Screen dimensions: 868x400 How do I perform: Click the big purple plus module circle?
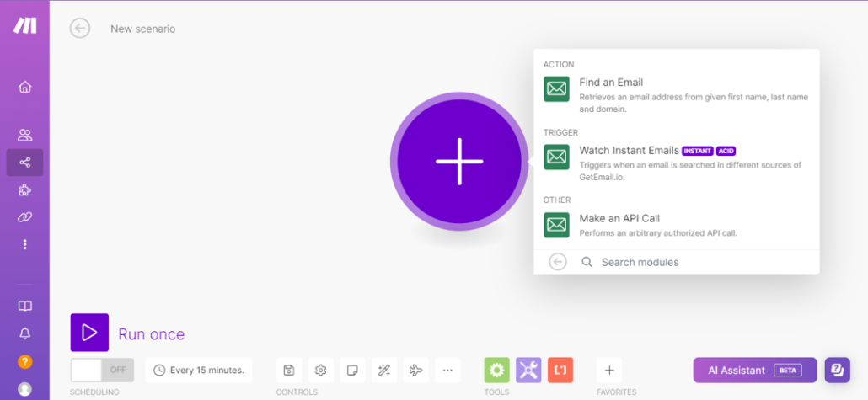point(459,162)
